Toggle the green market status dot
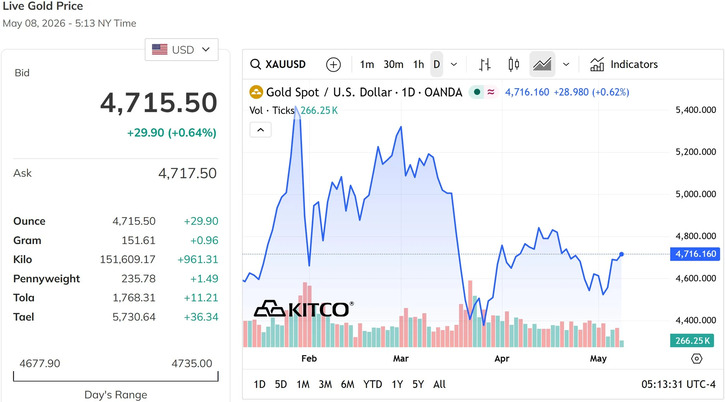The height and width of the screenshot is (402, 725). [x=477, y=92]
